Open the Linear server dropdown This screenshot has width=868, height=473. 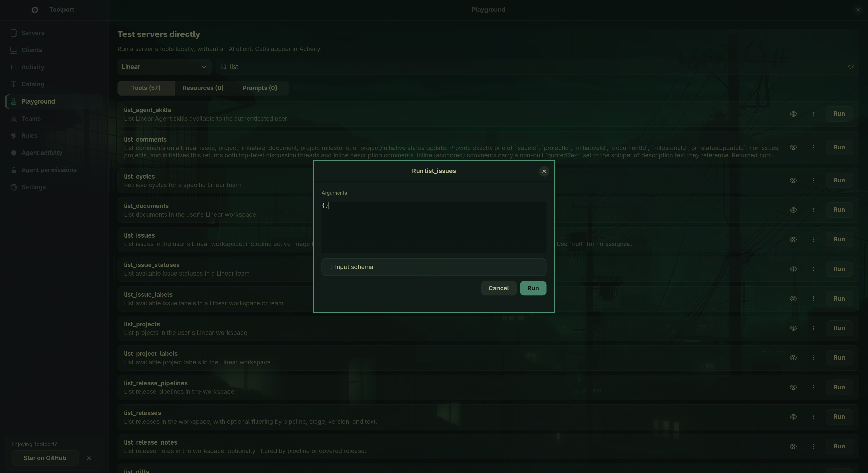[x=164, y=67]
